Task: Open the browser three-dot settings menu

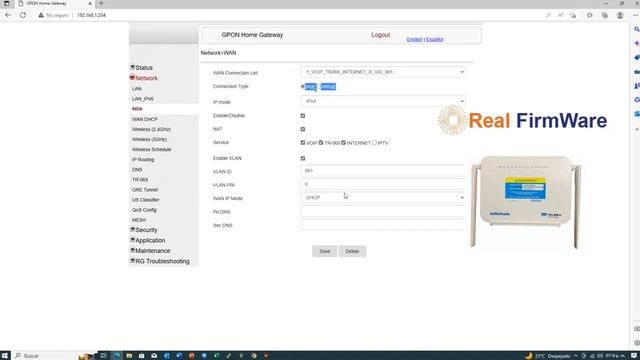Action: [635, 15]
